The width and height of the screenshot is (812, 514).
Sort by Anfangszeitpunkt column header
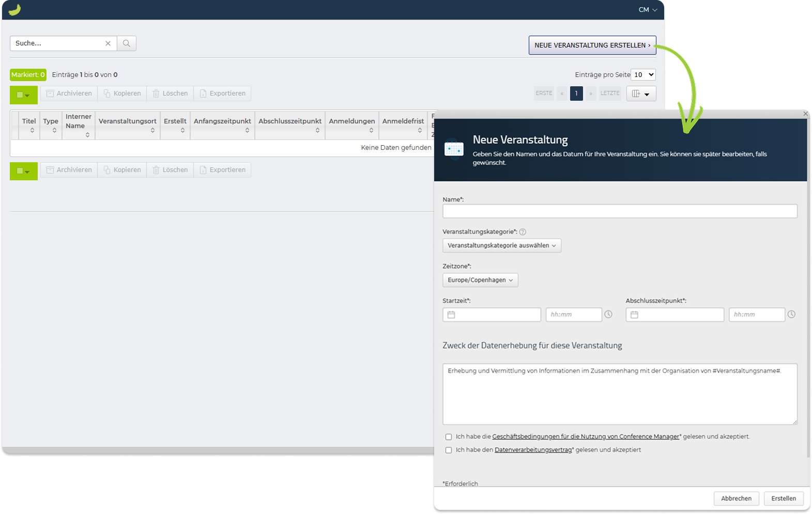(x=222, y=125)
